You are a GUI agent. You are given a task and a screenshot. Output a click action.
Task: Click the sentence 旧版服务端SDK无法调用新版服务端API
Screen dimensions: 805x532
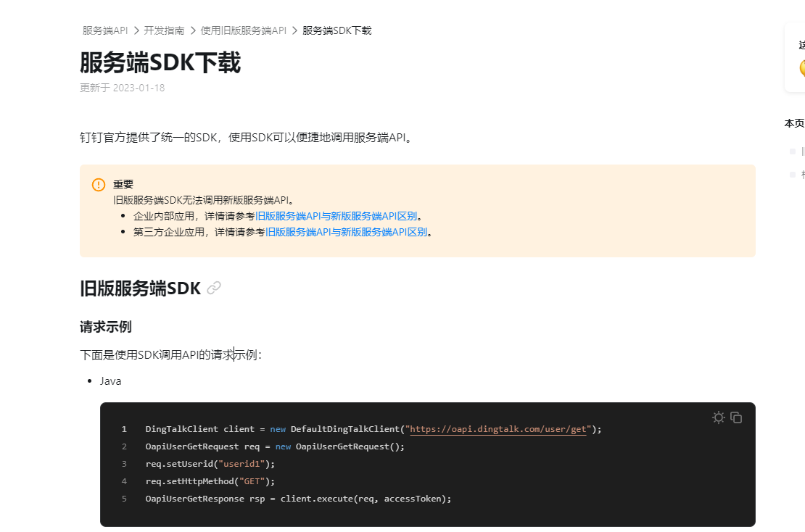pyautogui.click(x=203, y=200)
